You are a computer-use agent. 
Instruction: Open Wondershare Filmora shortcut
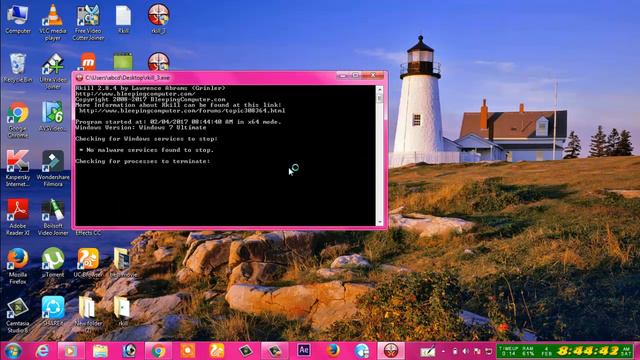point(53,169)
